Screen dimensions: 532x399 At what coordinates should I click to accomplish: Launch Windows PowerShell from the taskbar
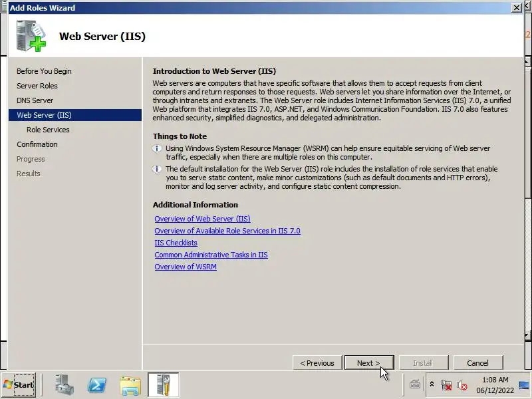click(x=96, y=385)
